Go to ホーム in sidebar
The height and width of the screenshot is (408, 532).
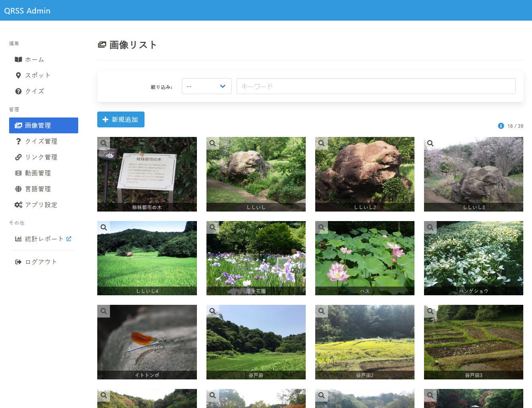(34, 60)
